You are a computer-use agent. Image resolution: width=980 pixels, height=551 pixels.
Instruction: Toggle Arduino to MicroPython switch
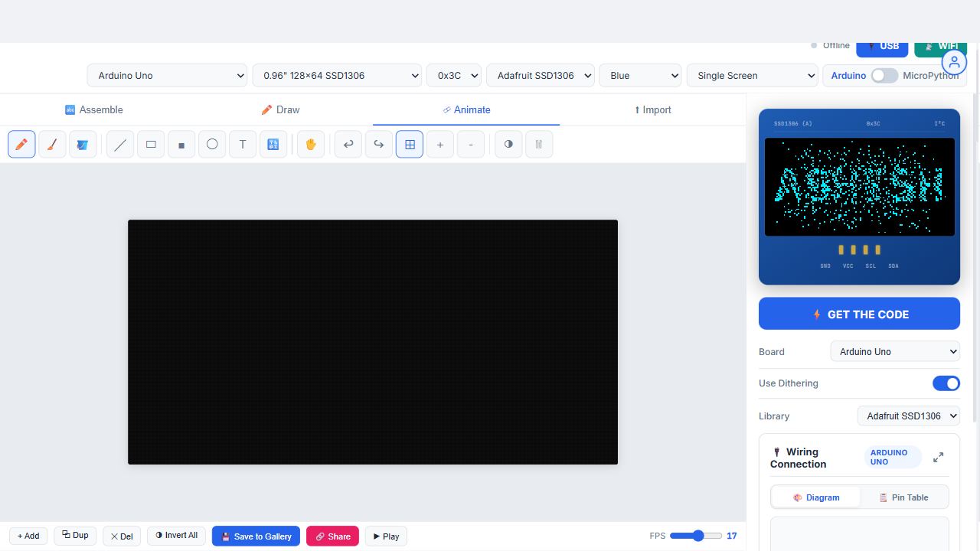884,76
